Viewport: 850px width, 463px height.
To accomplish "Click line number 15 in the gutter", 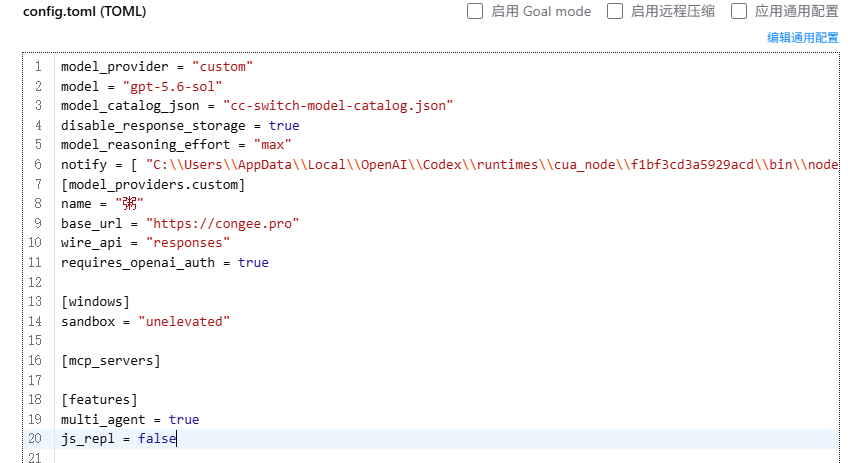I will point(35,340).
